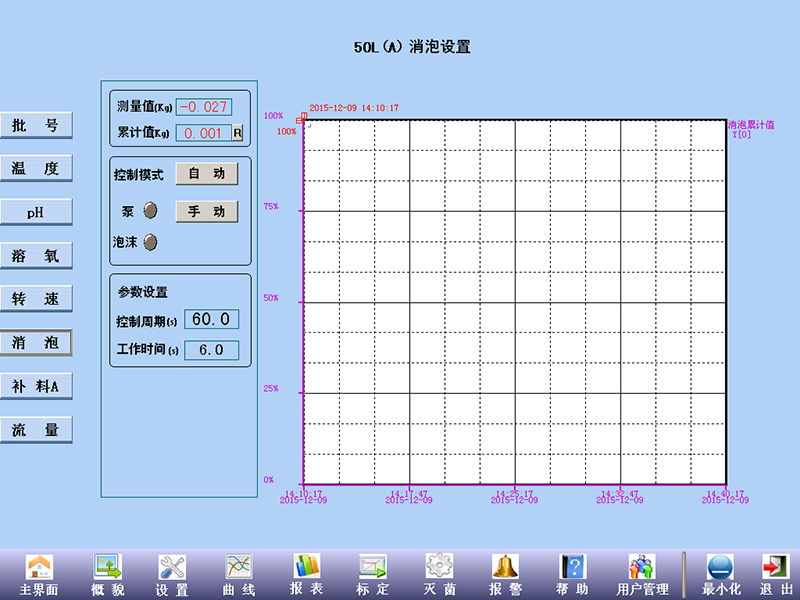Viewport: 800px width, 600px height.
Task: Click the 工作时间 value field 6.0
Action: point(211,350)
